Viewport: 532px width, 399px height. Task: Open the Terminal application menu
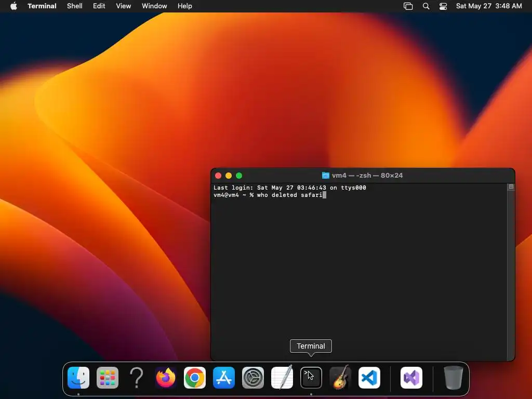click(42, 6)
